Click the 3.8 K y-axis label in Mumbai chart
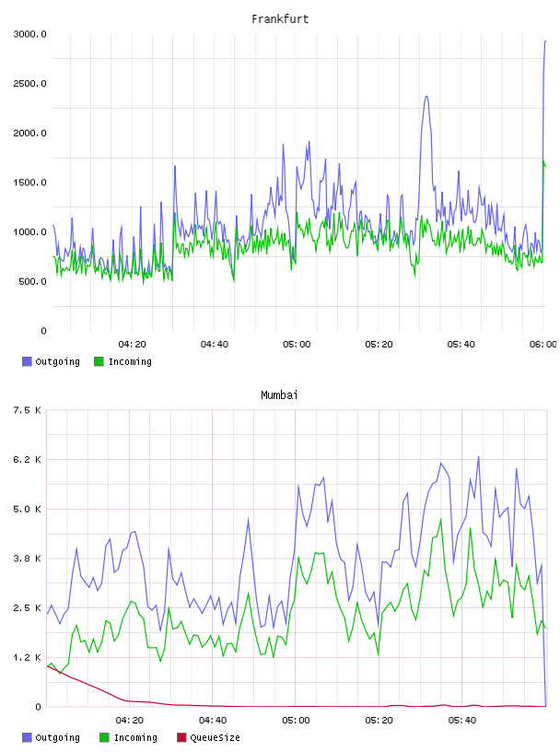 (x=27, y=558)
